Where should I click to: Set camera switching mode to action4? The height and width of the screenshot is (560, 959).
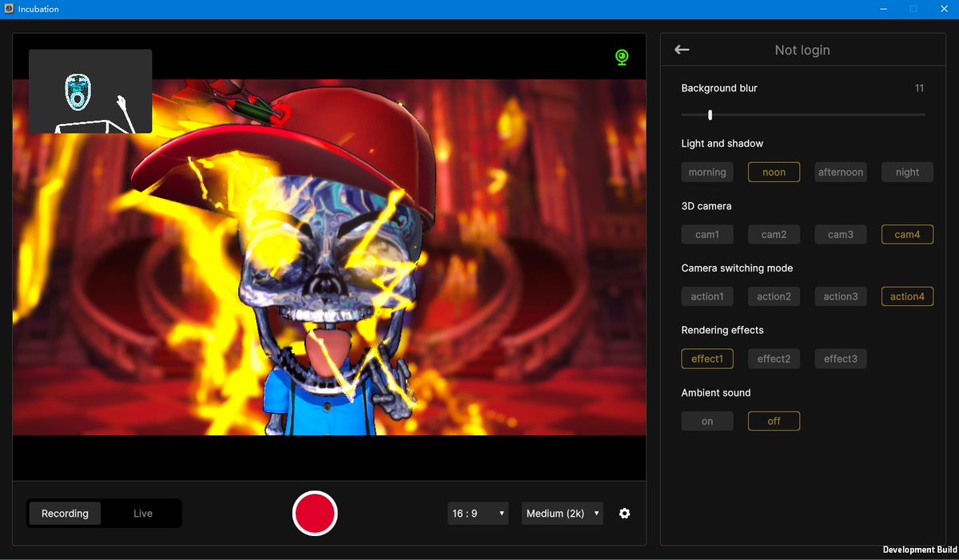907,296
